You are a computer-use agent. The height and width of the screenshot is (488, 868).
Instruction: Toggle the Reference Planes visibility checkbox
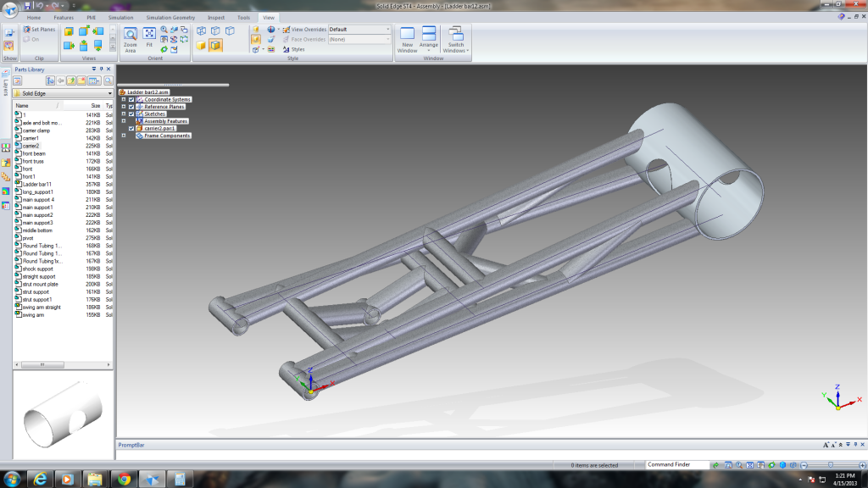point(131,108)
